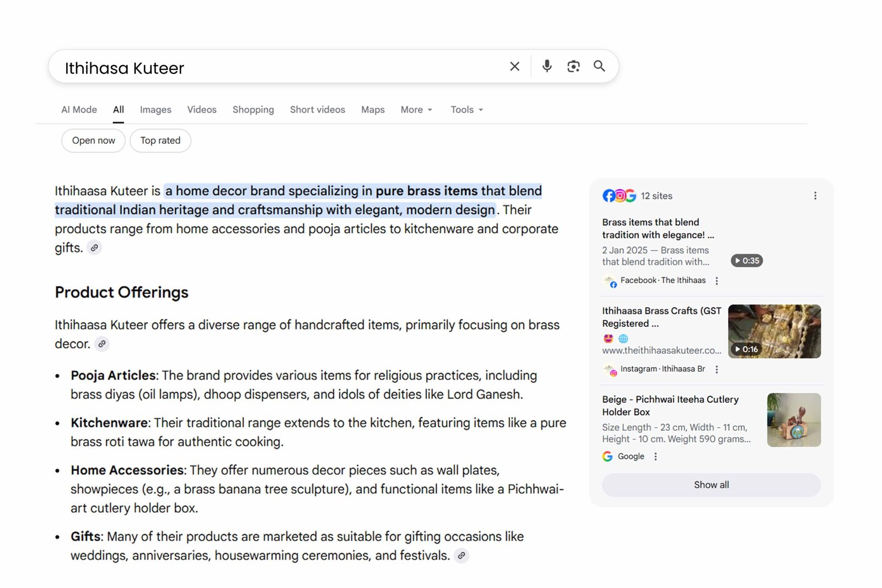Clear the search query with the X icon
The image size is (882, 588).
514,66
